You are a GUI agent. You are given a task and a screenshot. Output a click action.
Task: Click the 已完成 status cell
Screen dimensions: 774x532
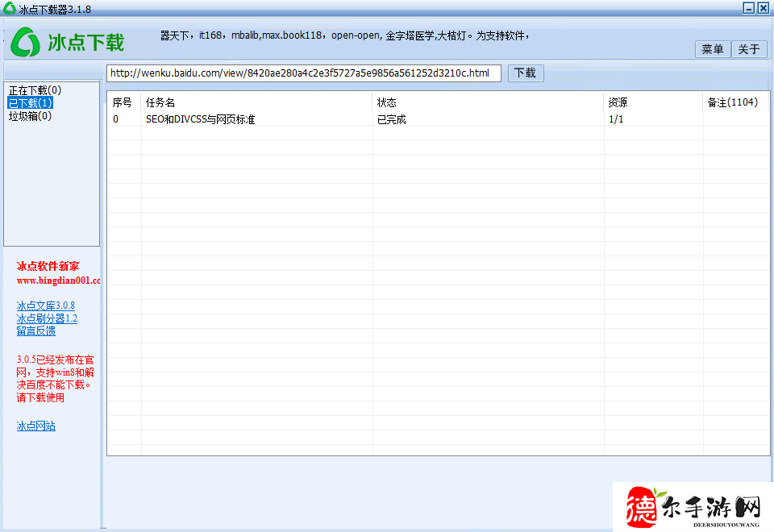pyautogui.click(x=392, y=119)
